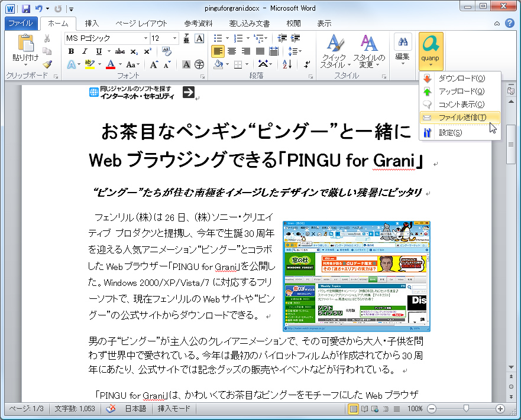Open the 校閲 ribbon tab
The height and width of the screenshot is (420, 521).
click(x=292, y=24)
